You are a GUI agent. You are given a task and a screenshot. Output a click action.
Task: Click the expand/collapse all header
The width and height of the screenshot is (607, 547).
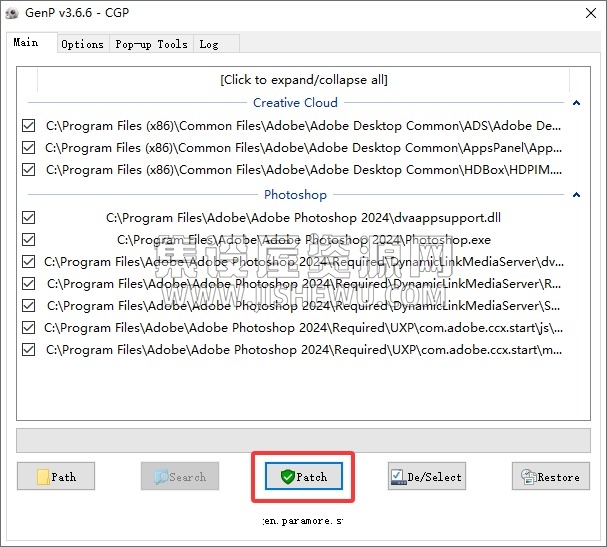(304, 80)
